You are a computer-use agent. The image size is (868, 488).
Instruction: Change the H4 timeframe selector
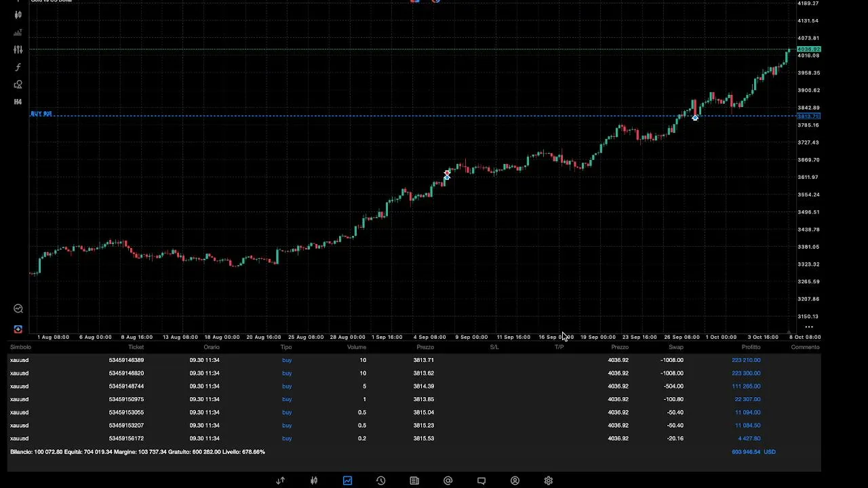tap(18, 102)
